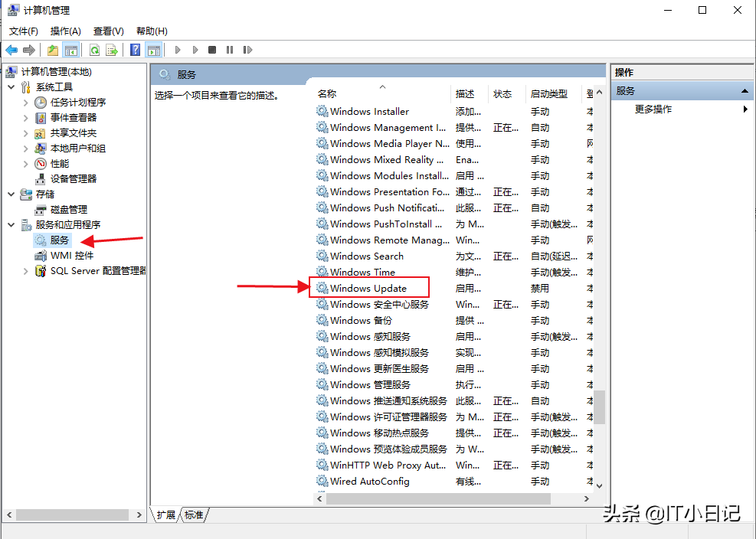Click gear icon of Windows Search service
Viewport: 756px width, 539px height.
pos(322,256)
